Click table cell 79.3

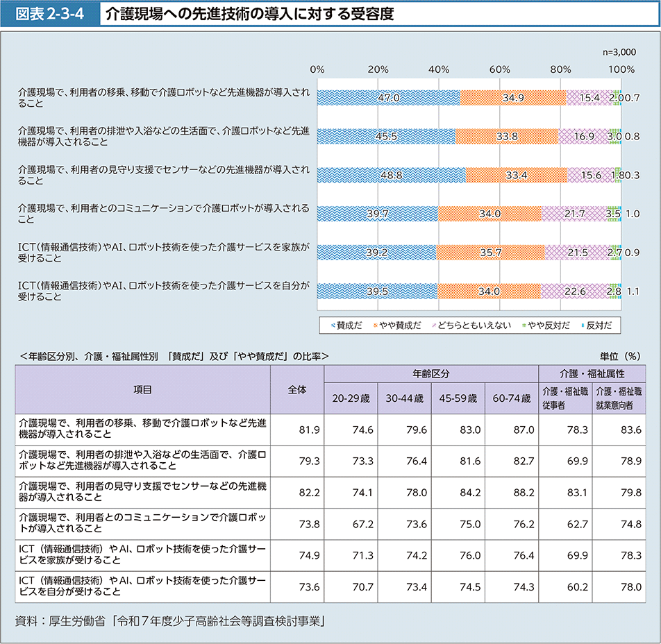309,461
